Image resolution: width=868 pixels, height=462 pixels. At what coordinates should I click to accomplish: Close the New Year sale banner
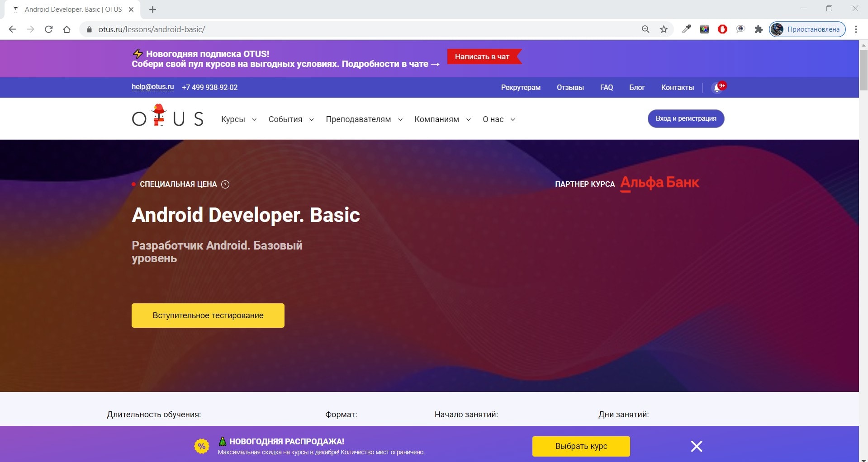coord(697,446)
